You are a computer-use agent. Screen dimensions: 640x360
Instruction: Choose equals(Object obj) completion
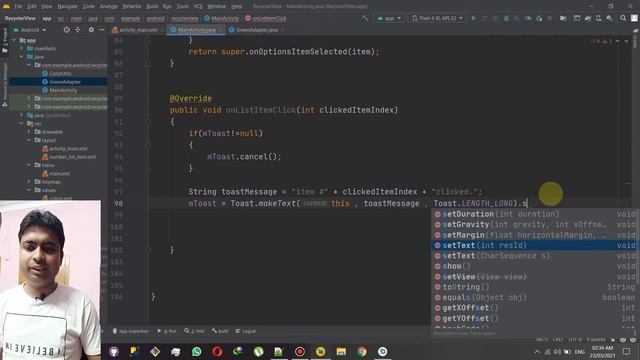coord(535,298)
